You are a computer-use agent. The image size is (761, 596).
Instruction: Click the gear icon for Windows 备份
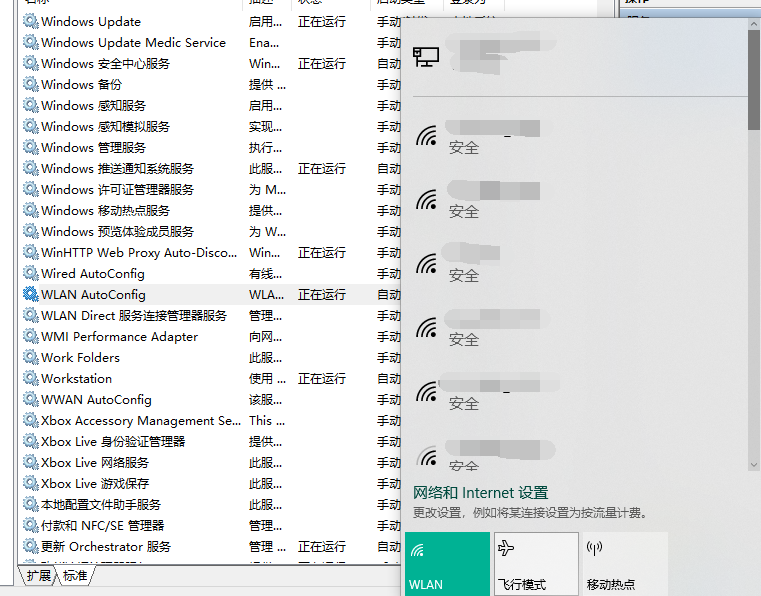point(31,84)
